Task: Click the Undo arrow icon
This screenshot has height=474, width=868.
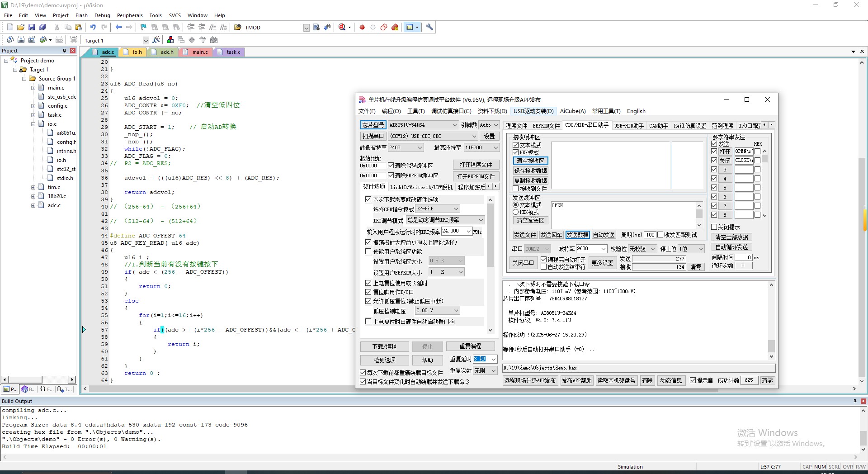Action: (x=93, y=27)
